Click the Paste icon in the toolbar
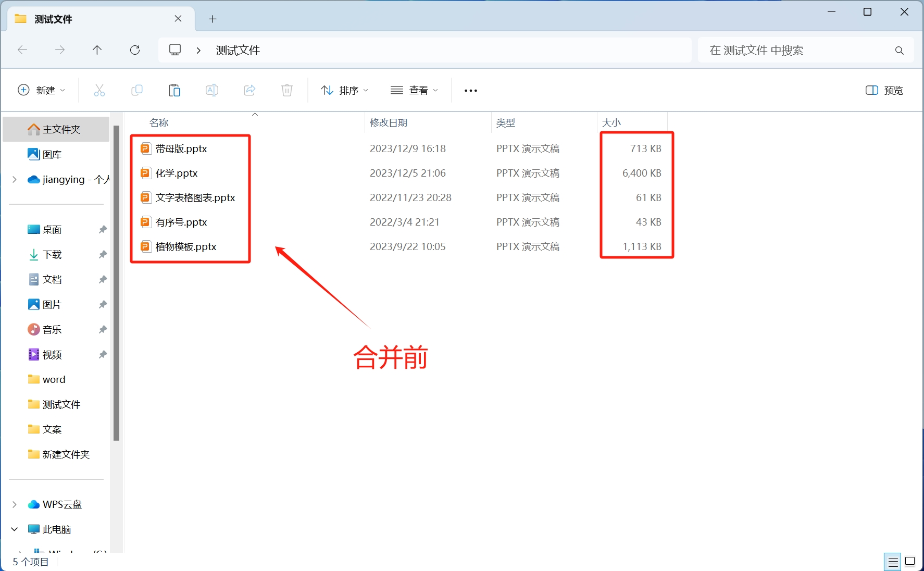Viewport: 924px width, 571px height. click(174, 90)
